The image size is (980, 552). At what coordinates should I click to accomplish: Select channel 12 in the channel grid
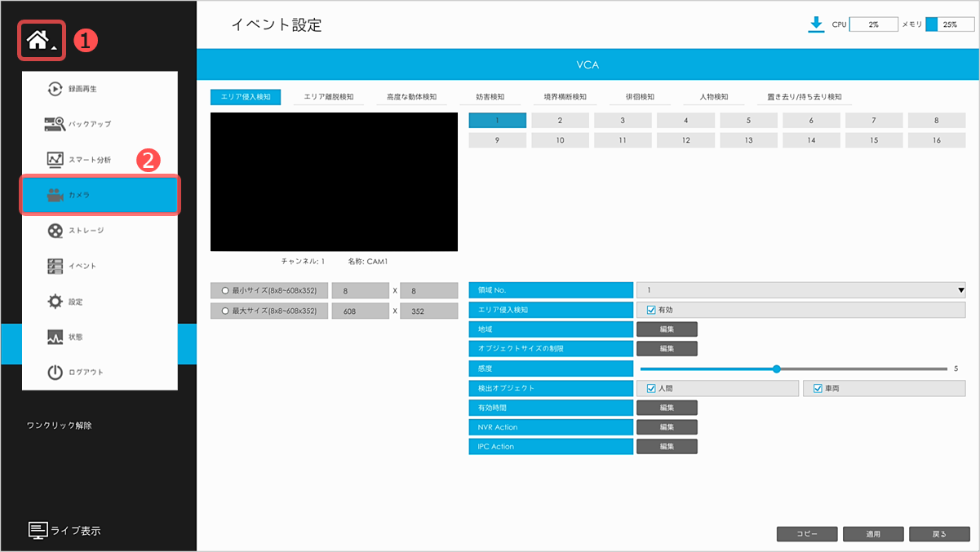click(685, 140)
